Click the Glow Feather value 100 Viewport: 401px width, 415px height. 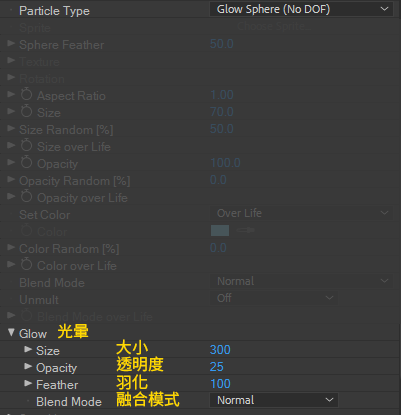220,384
